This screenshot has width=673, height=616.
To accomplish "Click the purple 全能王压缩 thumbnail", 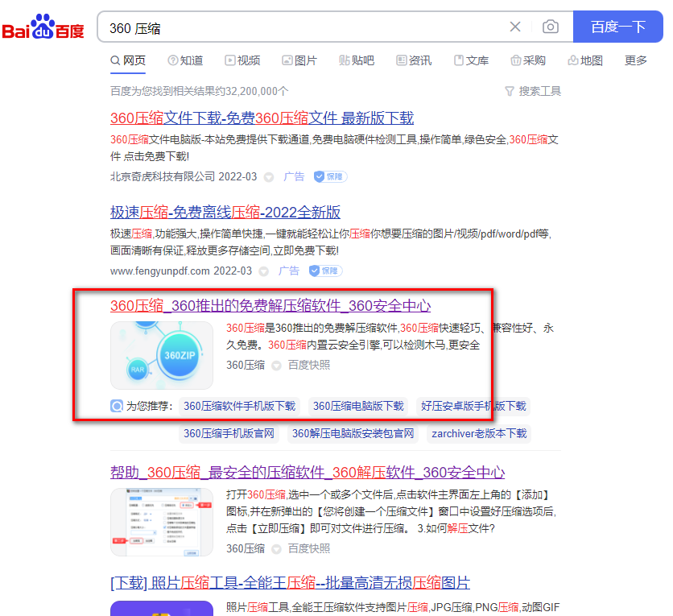I will click(x=162, y=608).
